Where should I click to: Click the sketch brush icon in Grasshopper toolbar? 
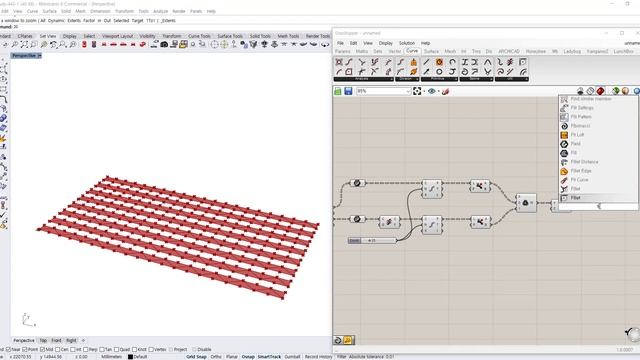coord(445,91)
